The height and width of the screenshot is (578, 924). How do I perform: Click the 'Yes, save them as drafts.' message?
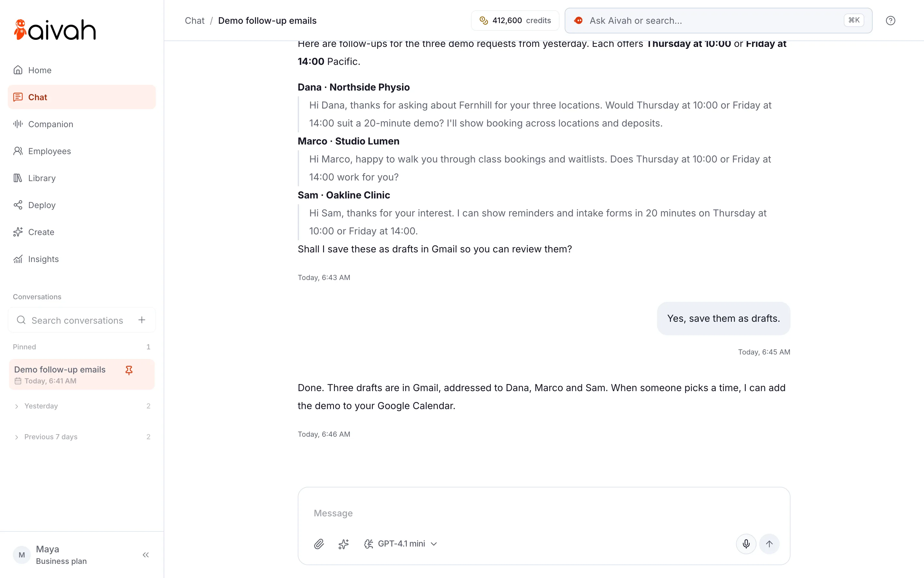click(x=723, y=319)
